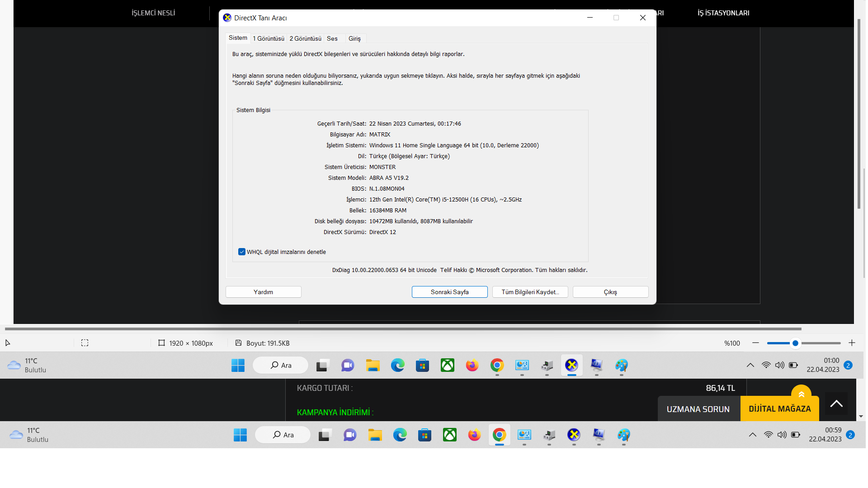Select the DirectX icon in the upper taskbar
Screen dimensions: 868x488
click(x=572, y=365)
